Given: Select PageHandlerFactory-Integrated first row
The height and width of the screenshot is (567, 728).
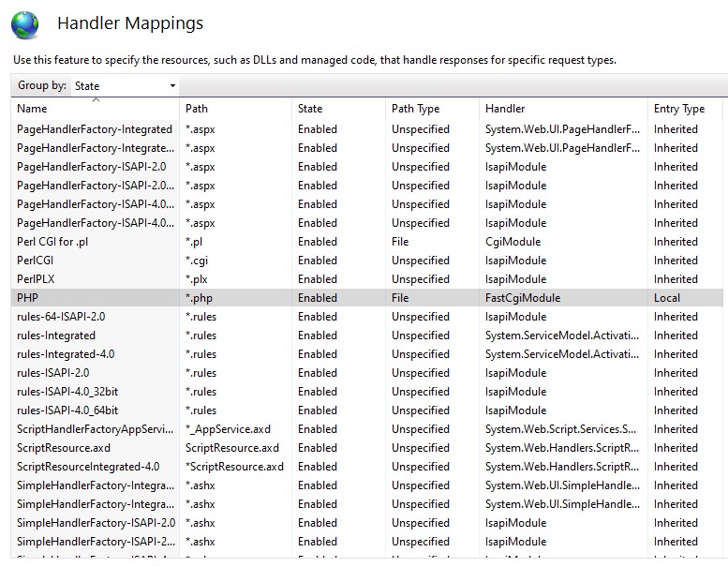Looking at the screenshot, I should [94, 129].
